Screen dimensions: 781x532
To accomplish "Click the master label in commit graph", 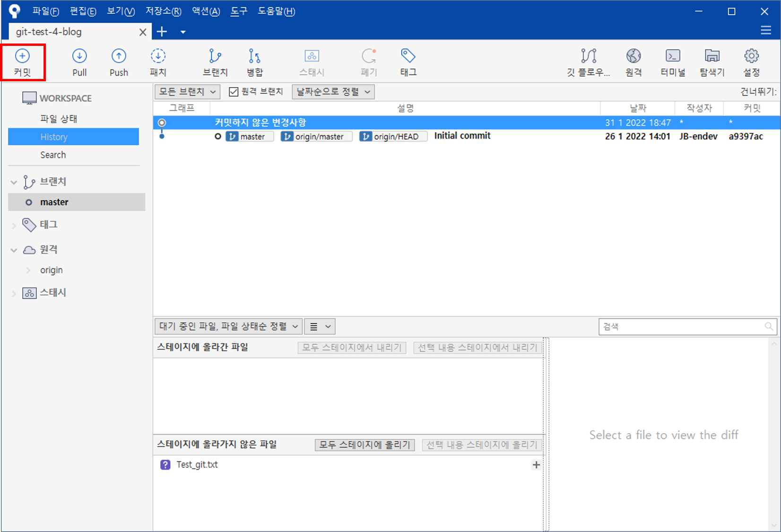I will (250, 137).
